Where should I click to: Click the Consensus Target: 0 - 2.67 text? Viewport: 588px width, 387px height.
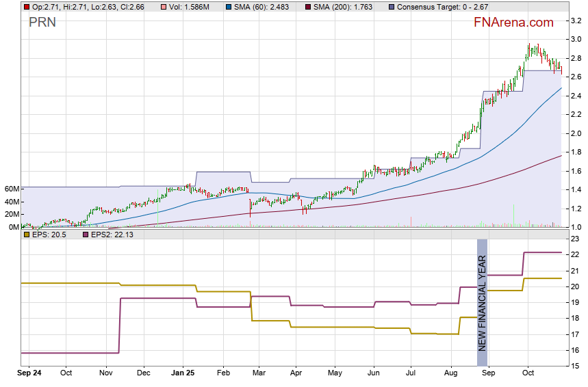pyautogui.click(x=439, y=6)
